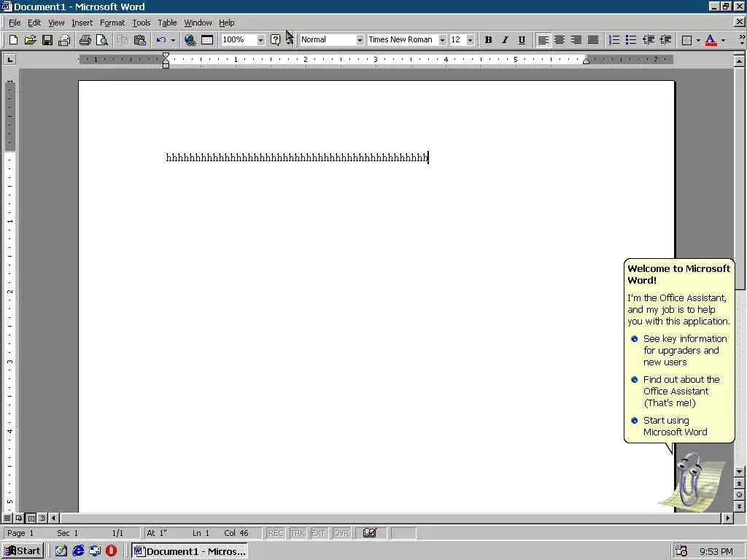Click the spelling and grammar status icon
This screenshot has width=747, height=560.
(370, 533)
